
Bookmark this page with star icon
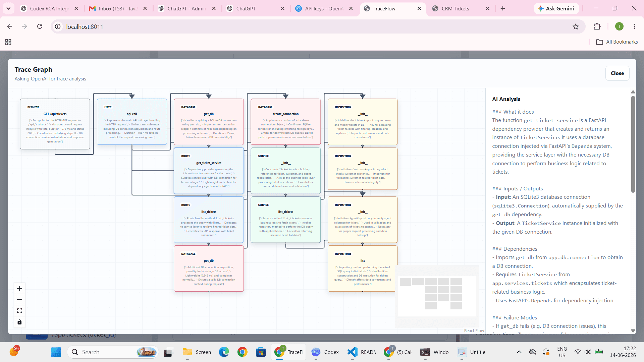[x=576, y=26]
